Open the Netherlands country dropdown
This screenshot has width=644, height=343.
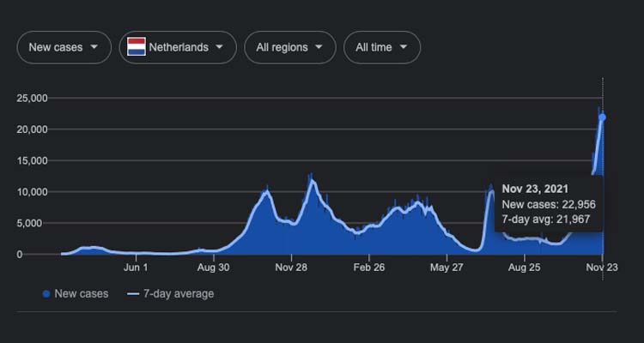click(178, 47)
